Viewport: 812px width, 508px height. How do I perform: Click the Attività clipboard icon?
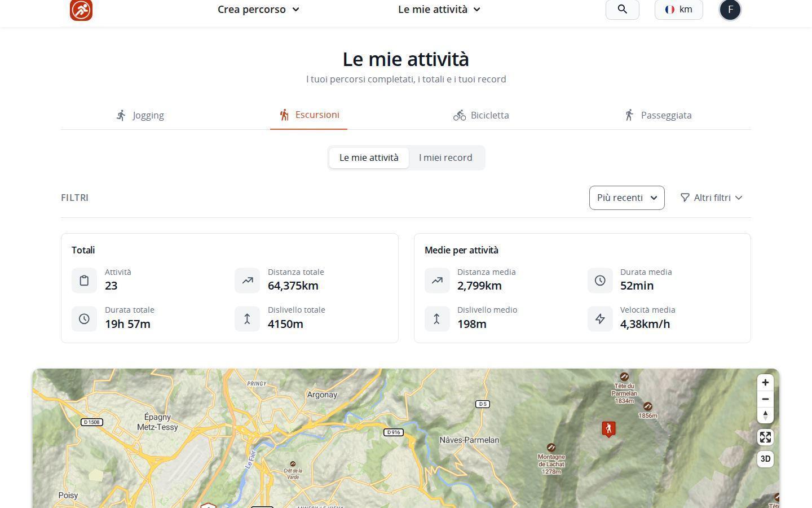tap(84, 281)
